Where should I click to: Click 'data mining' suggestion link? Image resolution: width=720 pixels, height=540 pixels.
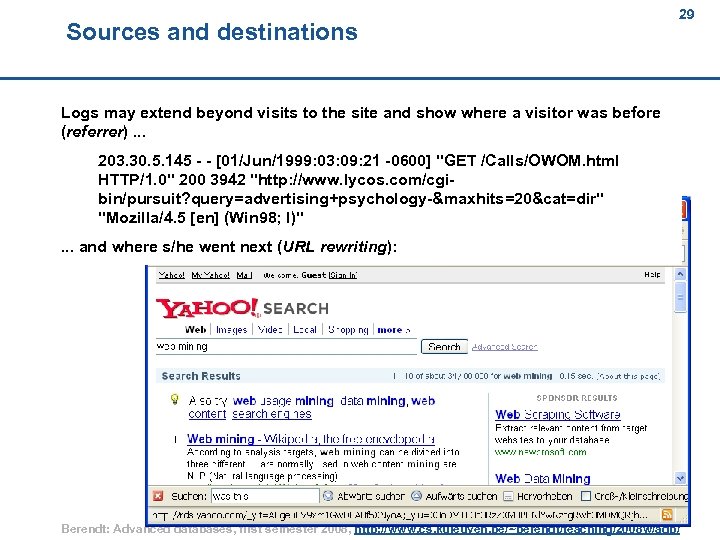tap(373, 401)
